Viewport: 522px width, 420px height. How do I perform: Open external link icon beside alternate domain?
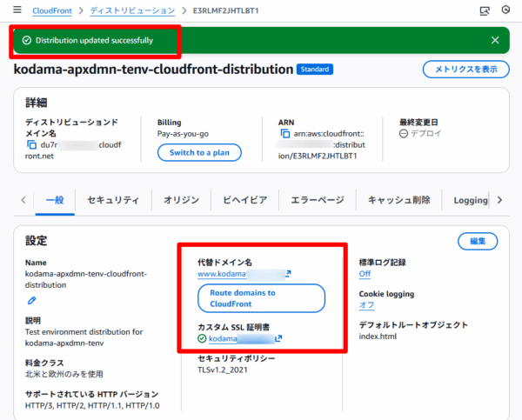click(288, 275)
